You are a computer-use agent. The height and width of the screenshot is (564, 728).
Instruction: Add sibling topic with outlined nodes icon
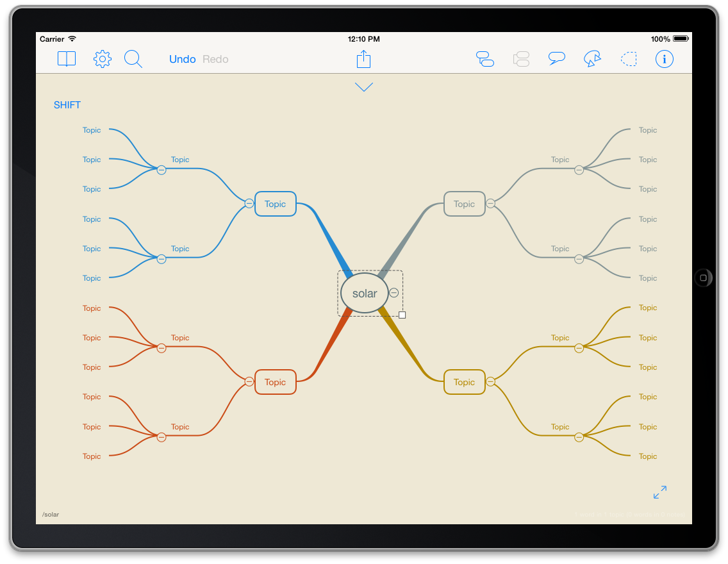pos(485,59)
